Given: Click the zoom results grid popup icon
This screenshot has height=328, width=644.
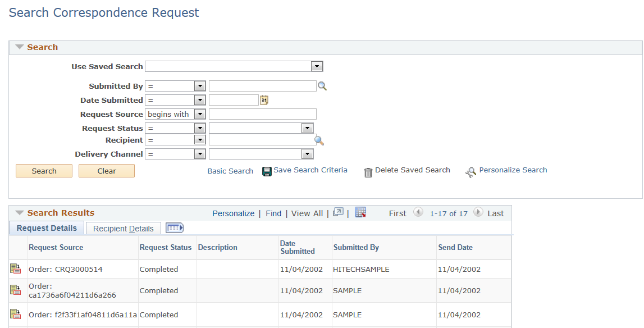Looking at the screenshot, I should click(338, 212).
